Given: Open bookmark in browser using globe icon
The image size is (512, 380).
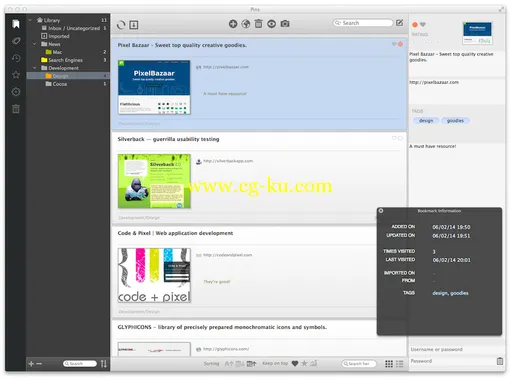Looking at the screenshot, I should (246, 24).
